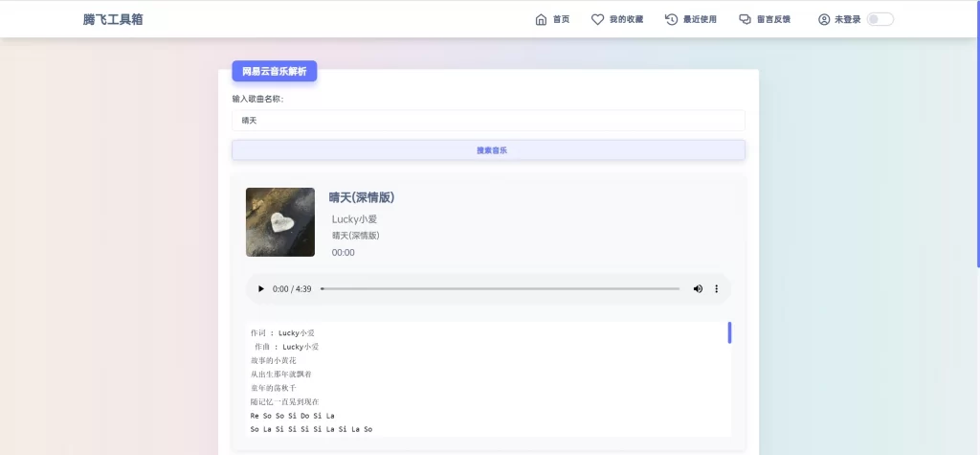The width and height of the screenshot is (980, 455).
Task: Click the 腾飞工具箱 site title
Action: pyautogui.click(x=113, y=19)
